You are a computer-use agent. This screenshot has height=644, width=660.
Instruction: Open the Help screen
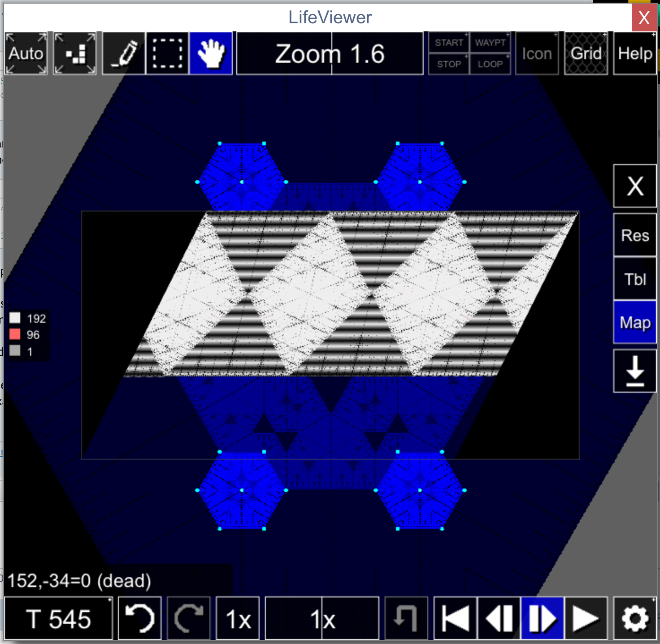635,53
